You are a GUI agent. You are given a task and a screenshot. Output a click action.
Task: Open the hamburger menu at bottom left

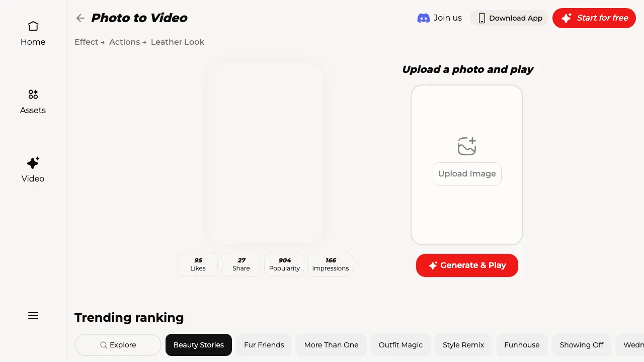pos(33,316)
